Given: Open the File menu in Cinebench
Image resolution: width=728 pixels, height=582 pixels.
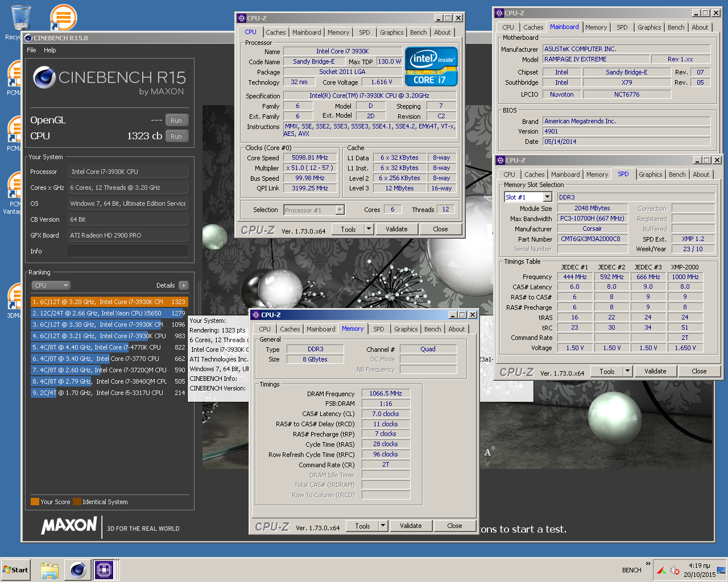Looking at the screenshot, I should pyautogui.click(x=31, y=50).
